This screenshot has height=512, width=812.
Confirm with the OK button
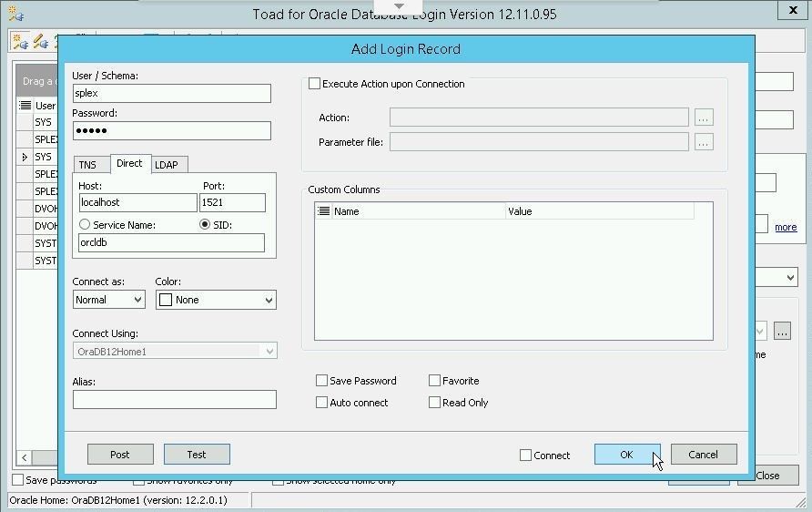pos(627,455)
